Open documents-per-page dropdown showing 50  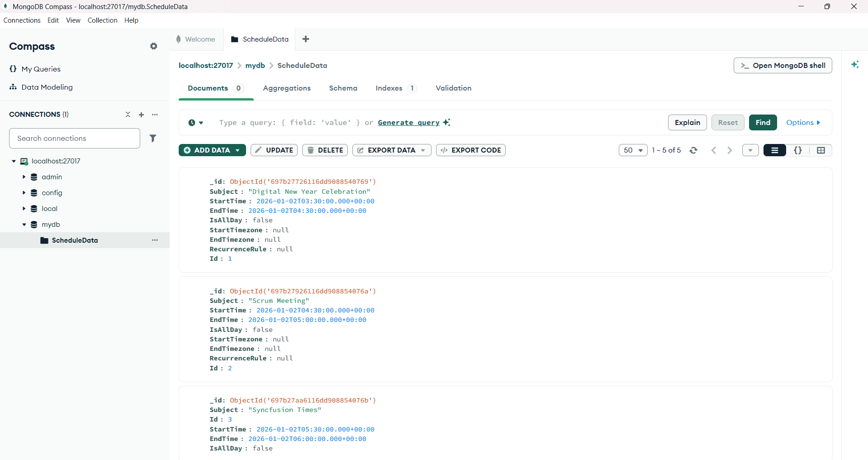(x=633, y=150)
